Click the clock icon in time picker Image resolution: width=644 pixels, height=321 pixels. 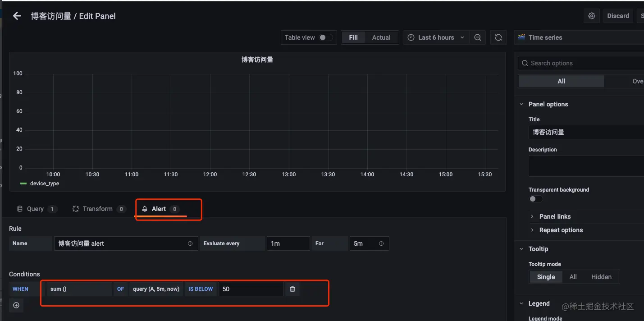tap(411, 37)
